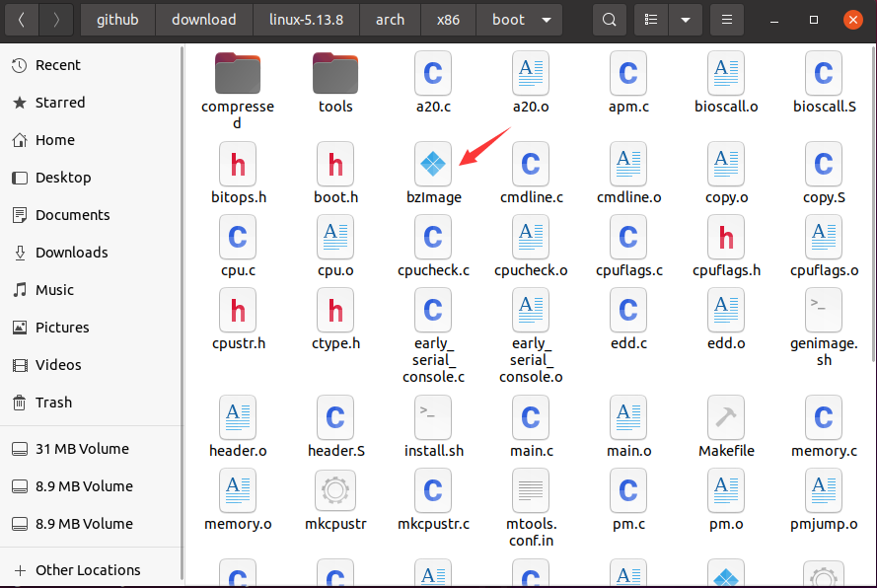Open the bzImage kernel file
This screenshot has height=588, width=877.
(432, 165)
